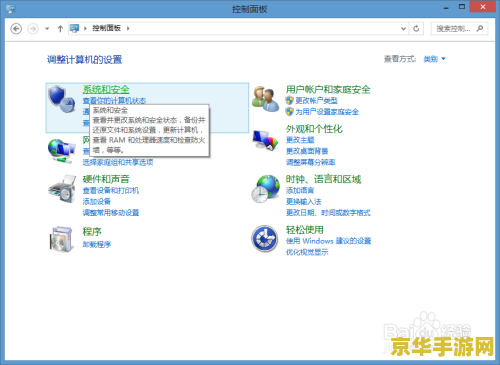Minimize the Control Panel window
Image resolution: width=500 pixels, height=365 pixels.
pyautogui.click(x=446, y=7)
